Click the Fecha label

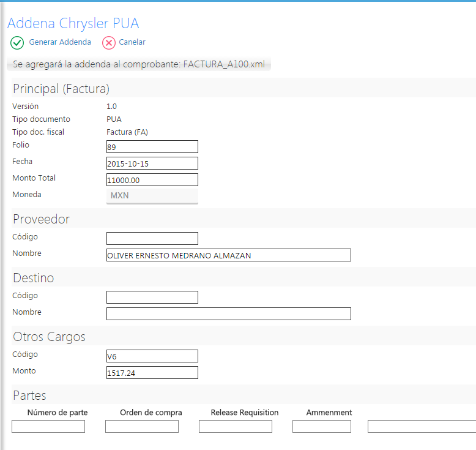point(22,162)
